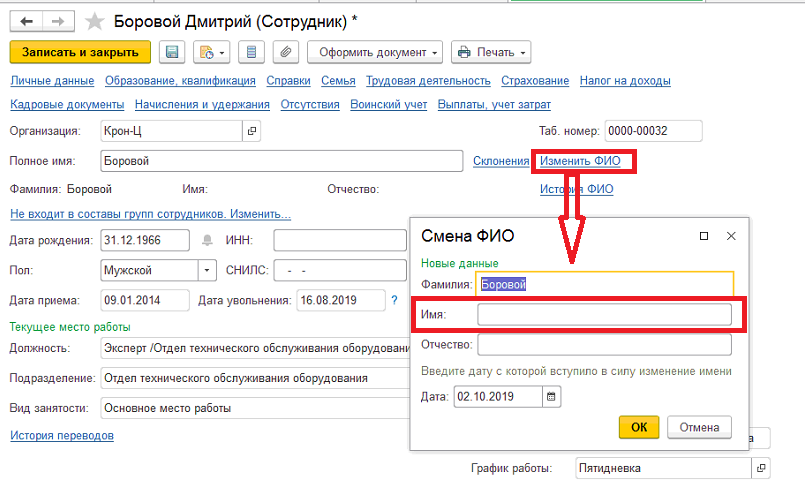Click the Изменить ФИО link
This screenshot has width=805, height=485.
[580, 161]
